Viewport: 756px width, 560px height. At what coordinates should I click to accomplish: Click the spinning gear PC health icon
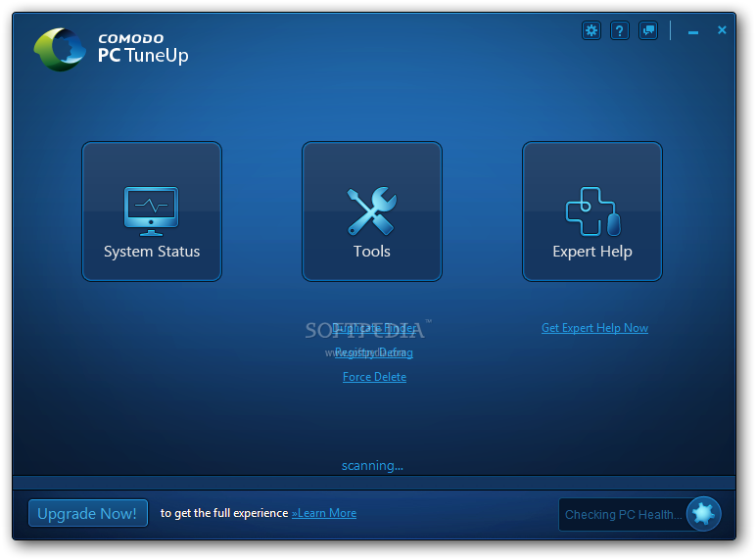[703, 514]
